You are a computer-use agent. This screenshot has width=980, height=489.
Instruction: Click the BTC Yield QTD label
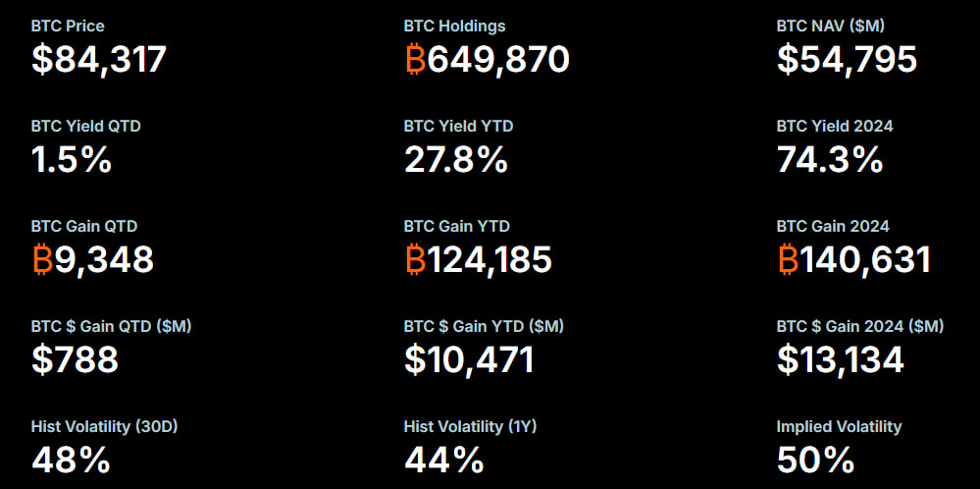[92, 126]
